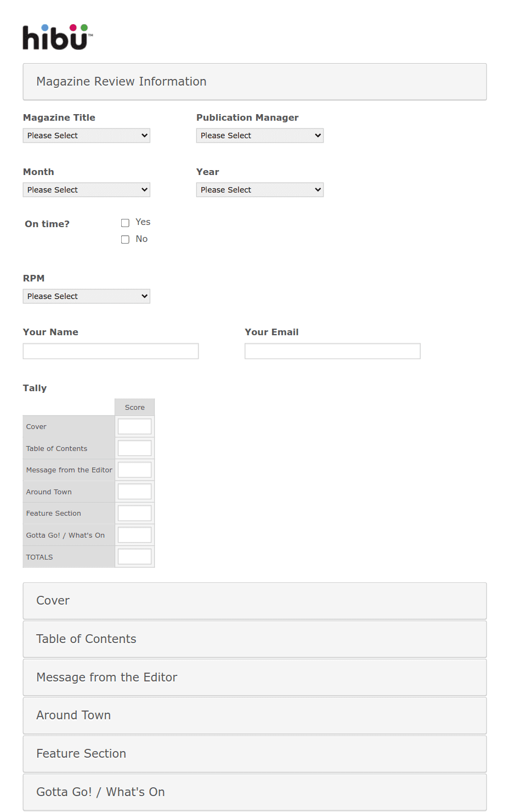Click the hibu logo
510x812 pixels.
(57, 37)
